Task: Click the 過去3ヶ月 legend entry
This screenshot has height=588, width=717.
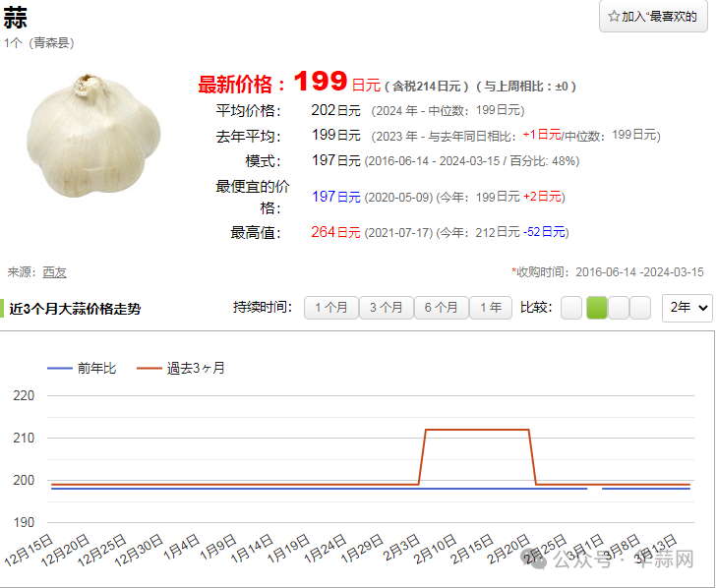Action: (181, 368)
